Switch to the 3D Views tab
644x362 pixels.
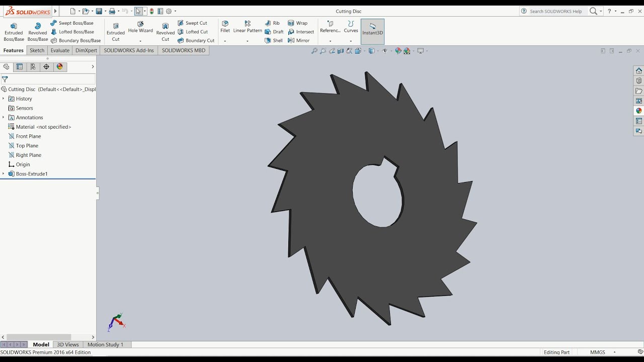(x=68, y=344)
